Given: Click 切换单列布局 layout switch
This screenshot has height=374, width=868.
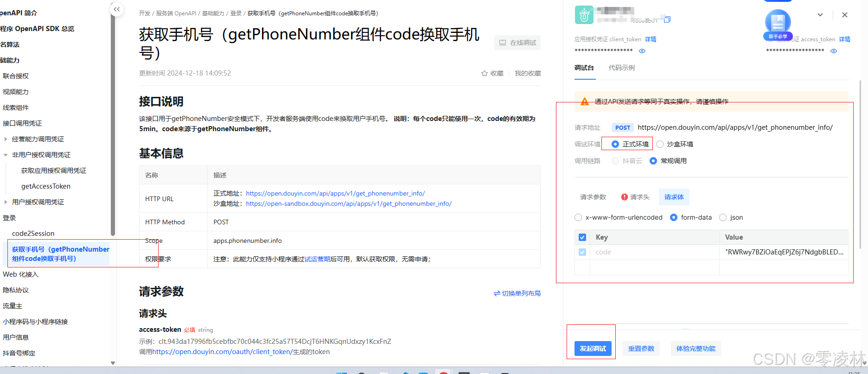Looking at the screenshot, I should (x=517, y=293).
